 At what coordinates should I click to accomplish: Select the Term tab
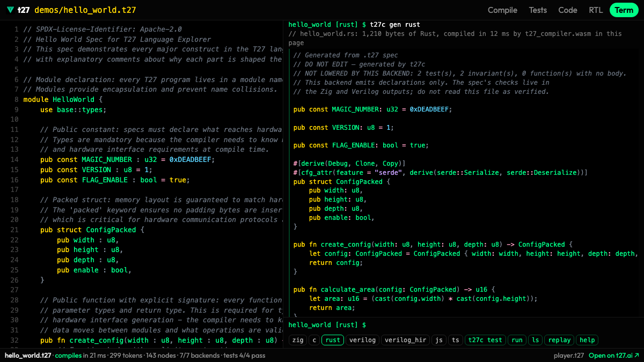tap(624, 10)
